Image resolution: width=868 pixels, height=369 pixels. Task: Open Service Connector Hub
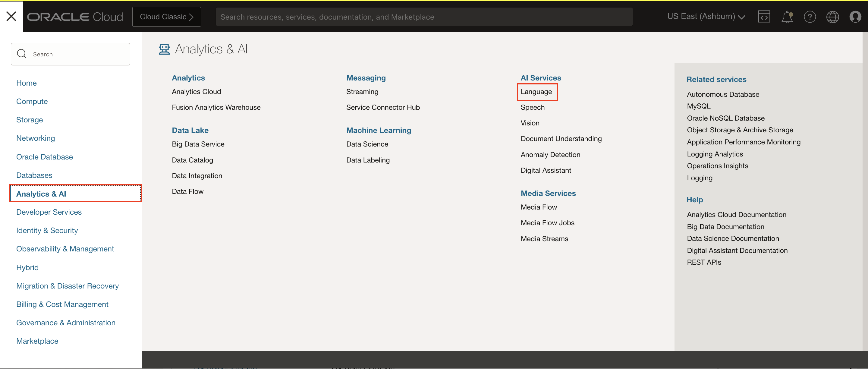click(383, 107)
